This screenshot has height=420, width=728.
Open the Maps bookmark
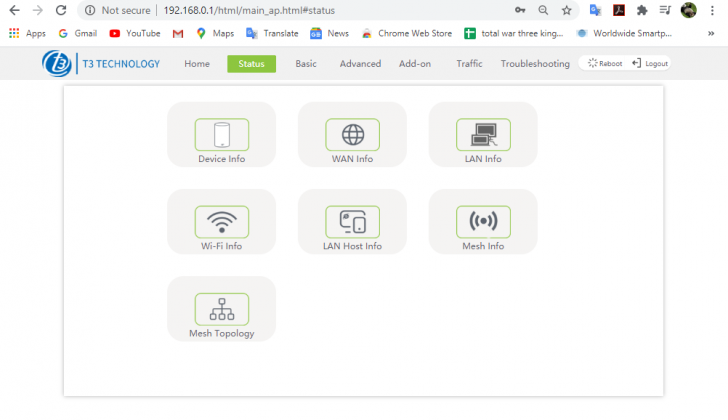pyautogui.click(x=215, y=33)
